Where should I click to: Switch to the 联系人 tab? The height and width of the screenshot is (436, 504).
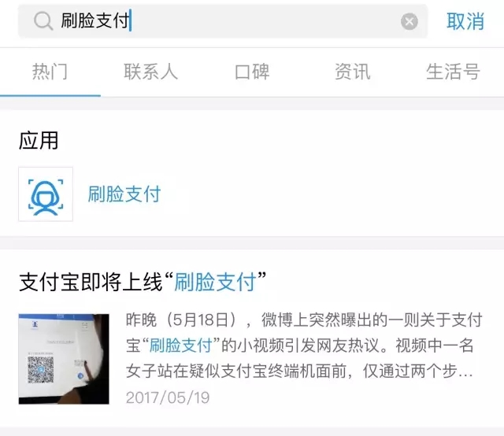point(150,72)
